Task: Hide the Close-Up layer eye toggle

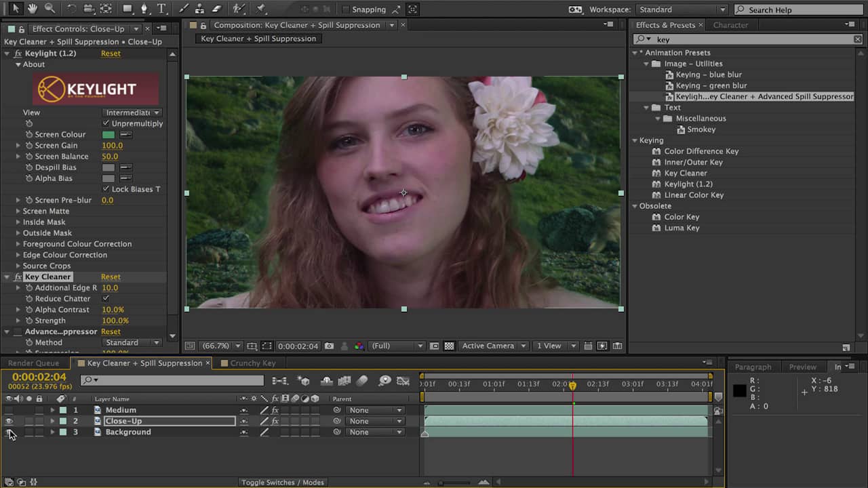Action: [x=9, y=421]
